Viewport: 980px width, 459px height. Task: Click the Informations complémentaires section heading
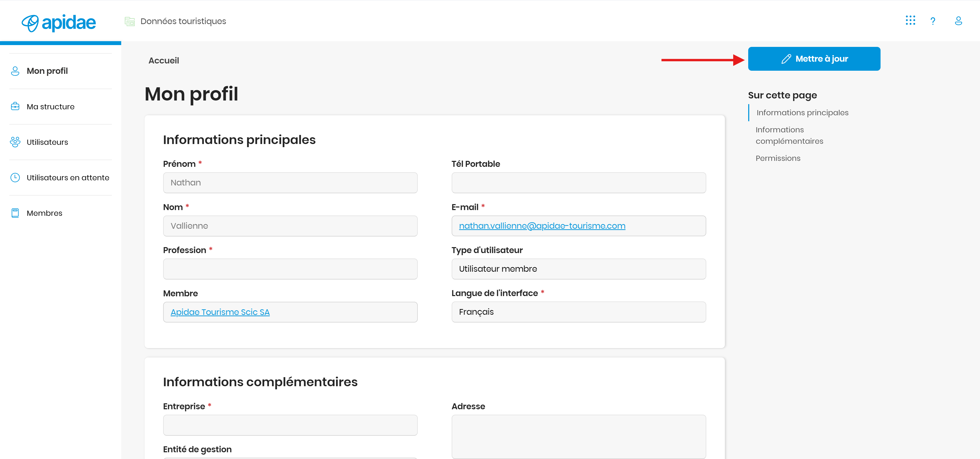260,382
